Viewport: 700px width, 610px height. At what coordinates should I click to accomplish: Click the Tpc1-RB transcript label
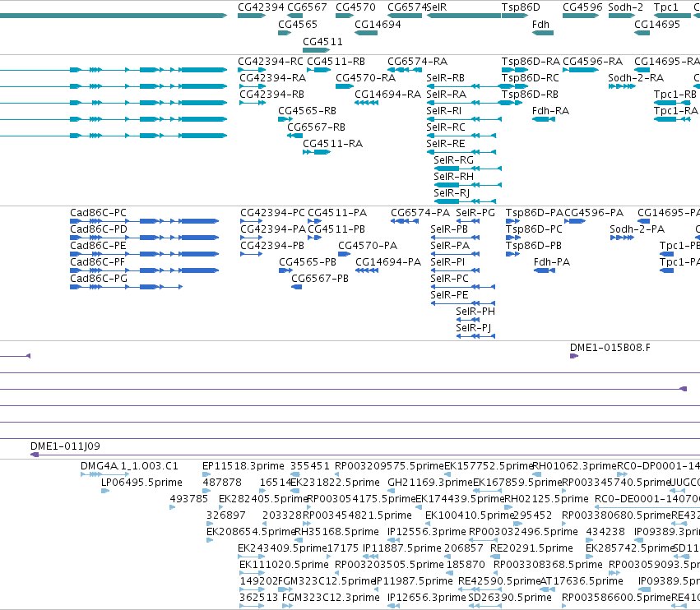(x=675, y=95)
